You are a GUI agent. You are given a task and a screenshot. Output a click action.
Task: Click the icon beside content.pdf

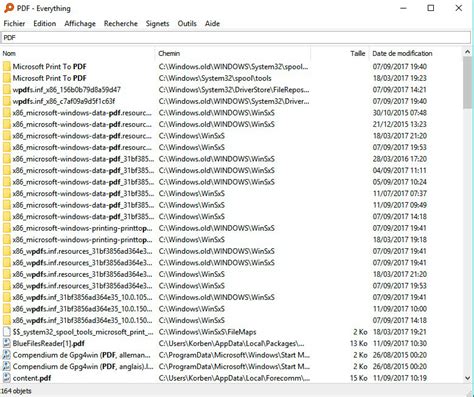pyautogui.click(x=6, y=378)
